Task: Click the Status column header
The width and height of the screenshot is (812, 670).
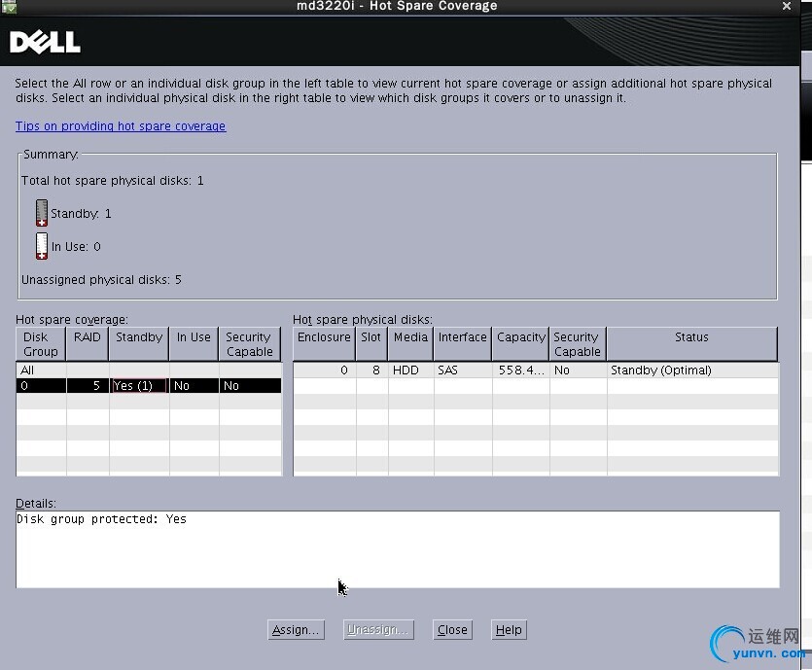Action: 691,344
